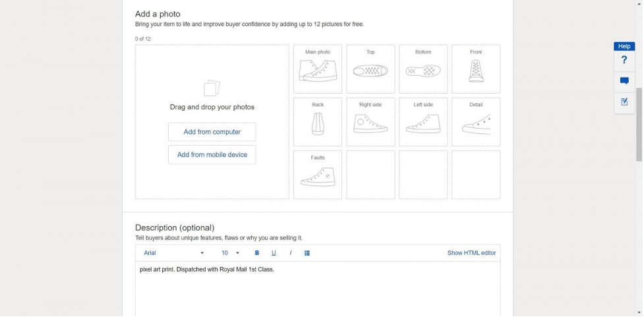Select the Back view photo slot
This screenshot has height=317, width=644.
318,122
